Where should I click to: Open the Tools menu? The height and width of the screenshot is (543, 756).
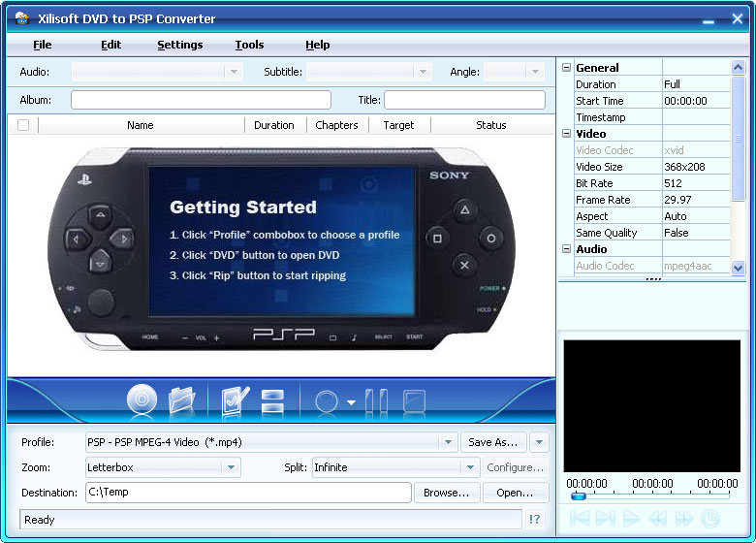coord(249,45)
